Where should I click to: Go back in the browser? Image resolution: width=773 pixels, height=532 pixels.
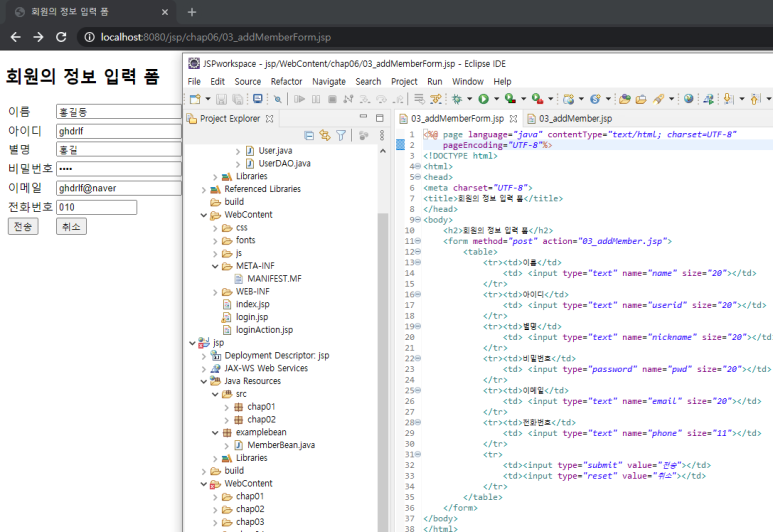point(15,37)
